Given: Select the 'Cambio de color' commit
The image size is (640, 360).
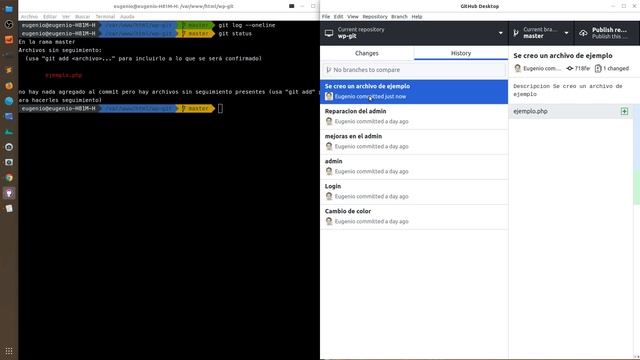Looking at the screenshot, I should coord(414,216).
